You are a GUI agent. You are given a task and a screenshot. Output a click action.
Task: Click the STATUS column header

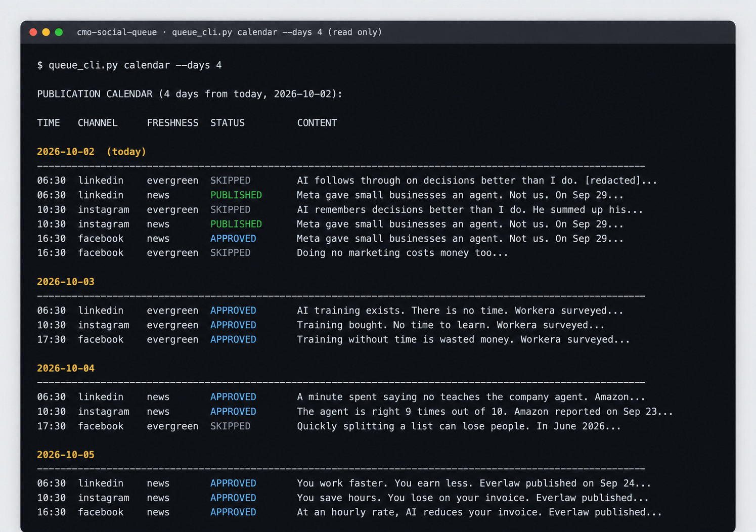tap(228, 123)
